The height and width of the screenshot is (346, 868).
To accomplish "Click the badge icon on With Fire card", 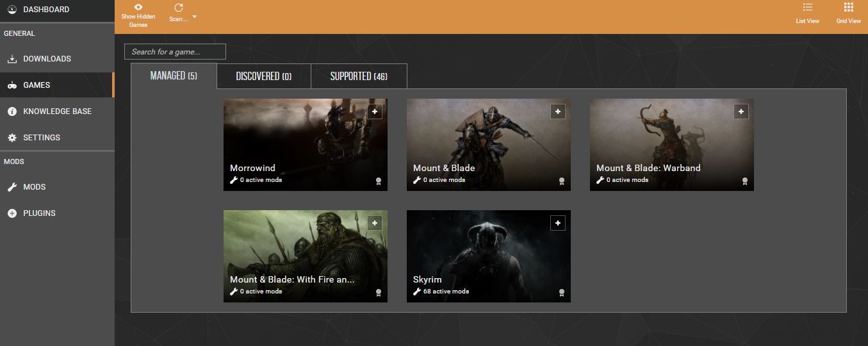I will [379, 293].
